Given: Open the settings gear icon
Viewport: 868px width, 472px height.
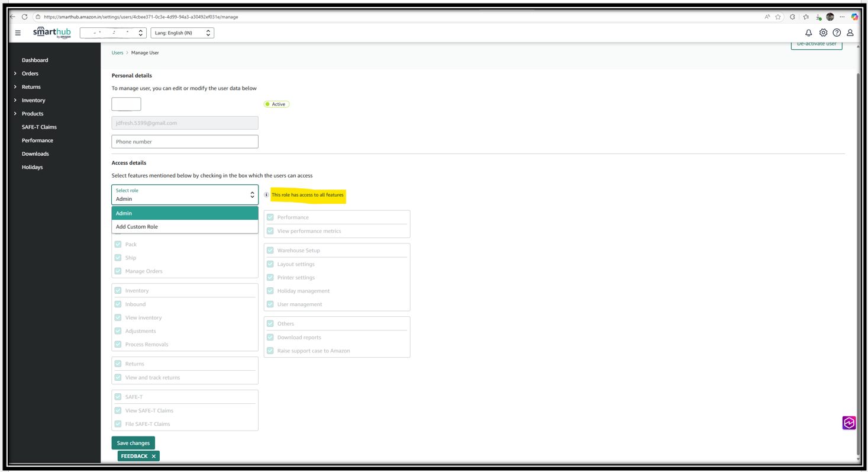Looking at the screenshot, I should [x=822, y=33].
